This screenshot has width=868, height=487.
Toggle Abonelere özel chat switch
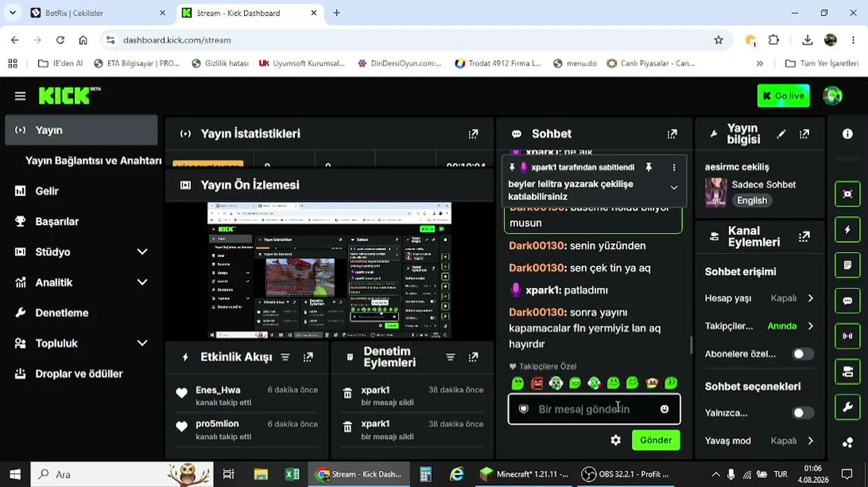(x=802, y=354)
